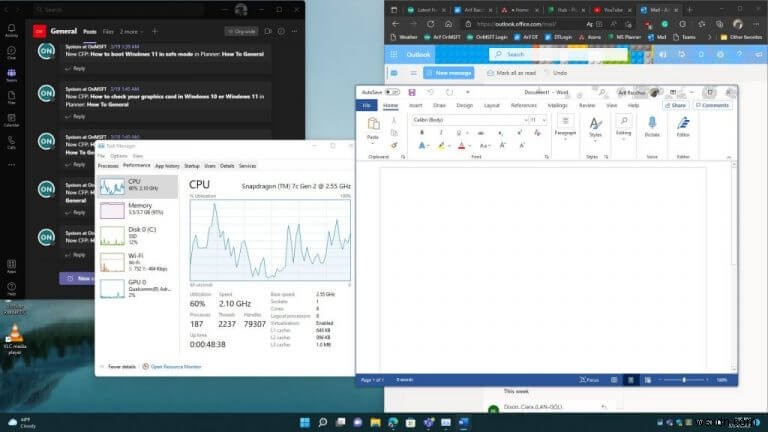Open VLC media player desktop shortcut
768x432 pixels.
pyautogui.click(x=15, y=339)
